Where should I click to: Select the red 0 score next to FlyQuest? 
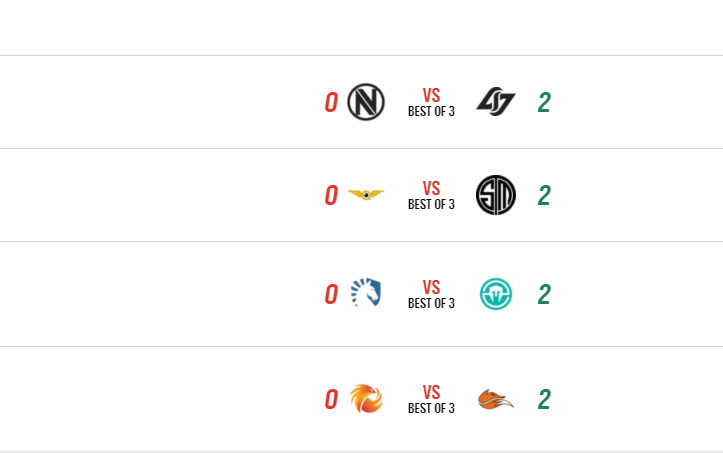click(x=331, y=195)
